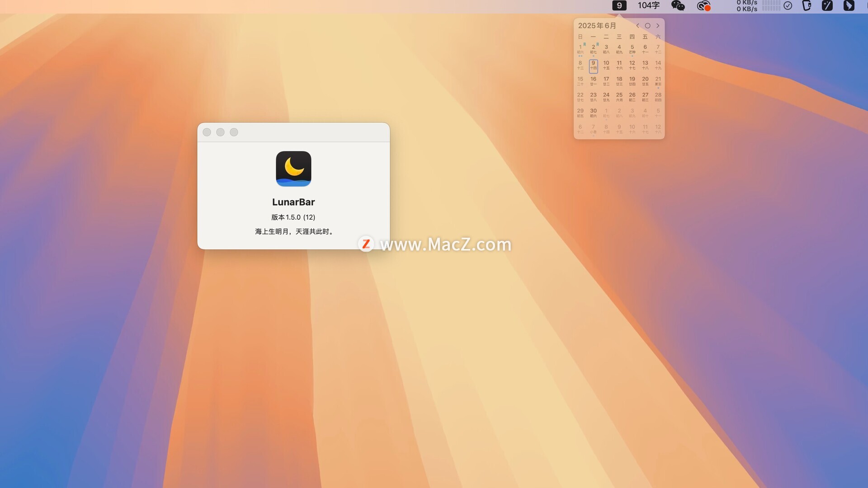Open the WeChat menu bar icon

[678, 5]
